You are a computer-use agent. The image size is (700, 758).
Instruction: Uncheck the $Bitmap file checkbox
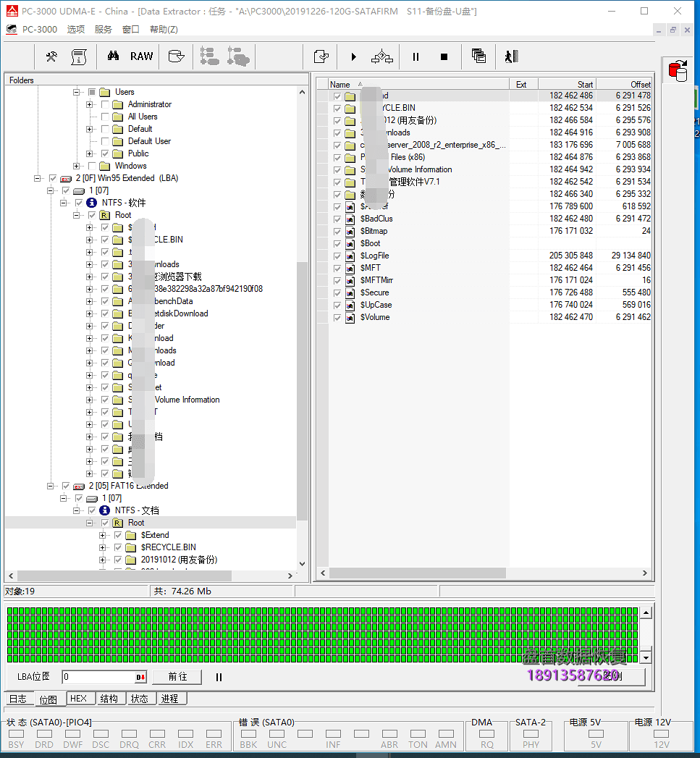[x=337, y=232]
